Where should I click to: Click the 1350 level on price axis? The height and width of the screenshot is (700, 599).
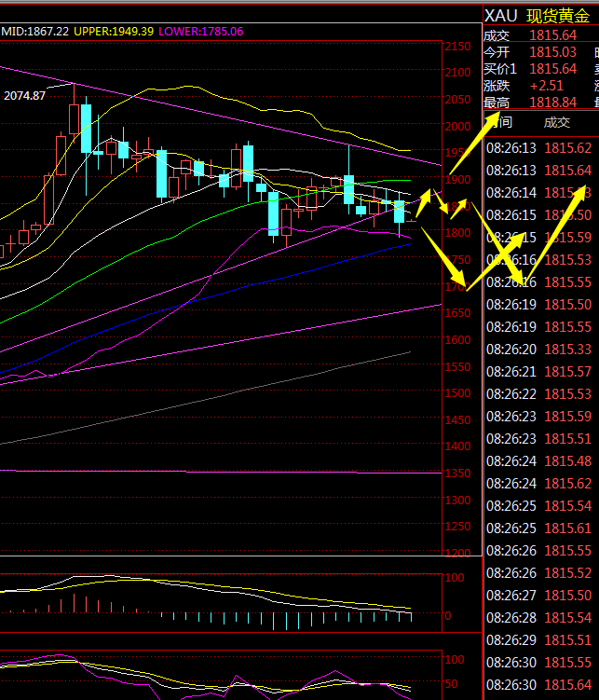click(x=457, y=474)
